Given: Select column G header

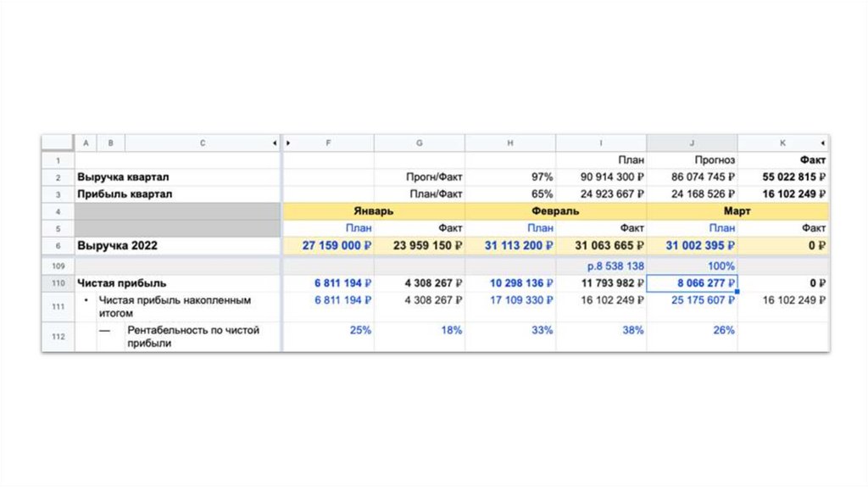Looking at the screenshot, I should 419,143.
